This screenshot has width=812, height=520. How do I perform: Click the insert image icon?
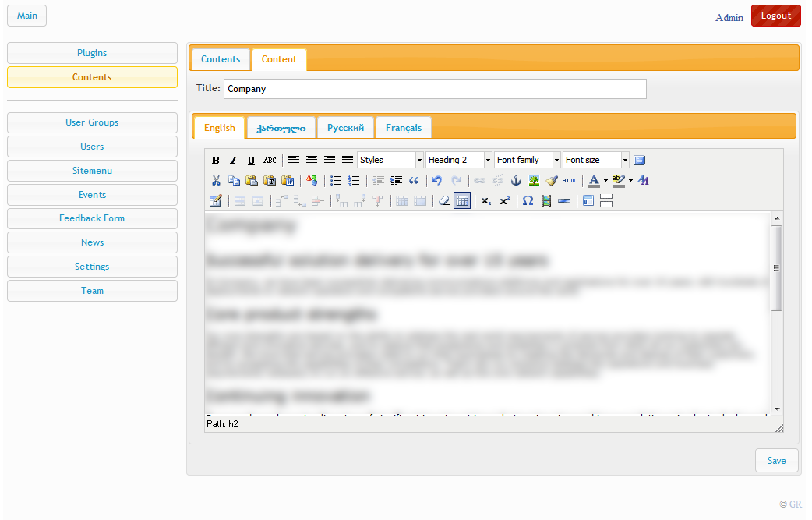tap(534, 181)
